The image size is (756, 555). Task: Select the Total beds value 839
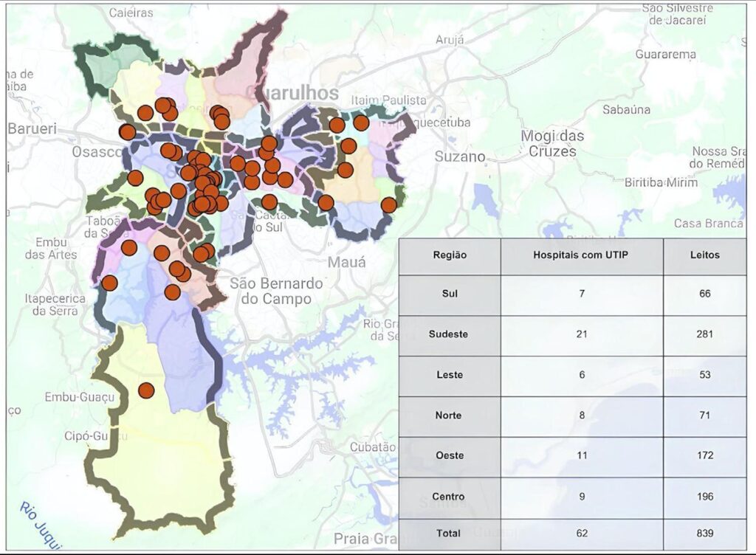(704, 533)
